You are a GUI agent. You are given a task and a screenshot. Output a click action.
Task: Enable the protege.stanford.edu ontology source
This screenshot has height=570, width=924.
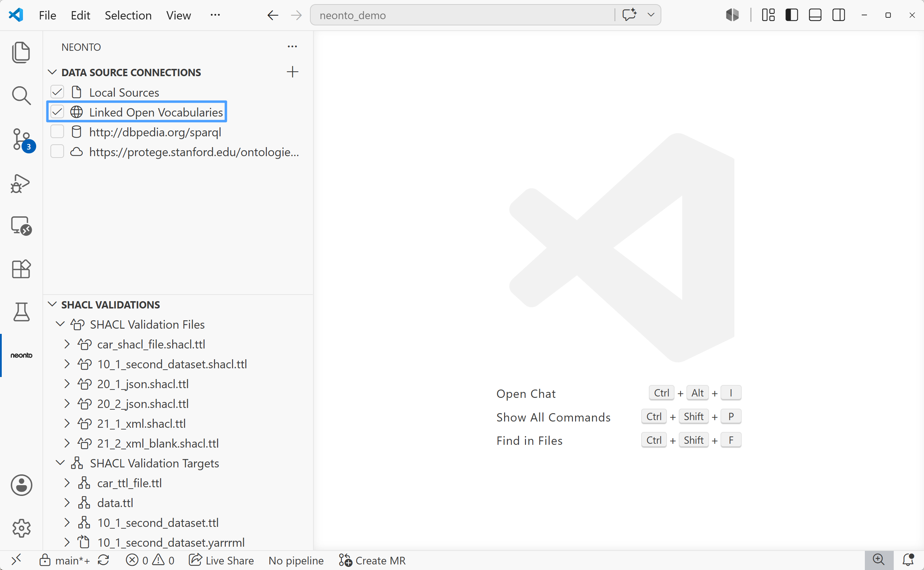57,152
